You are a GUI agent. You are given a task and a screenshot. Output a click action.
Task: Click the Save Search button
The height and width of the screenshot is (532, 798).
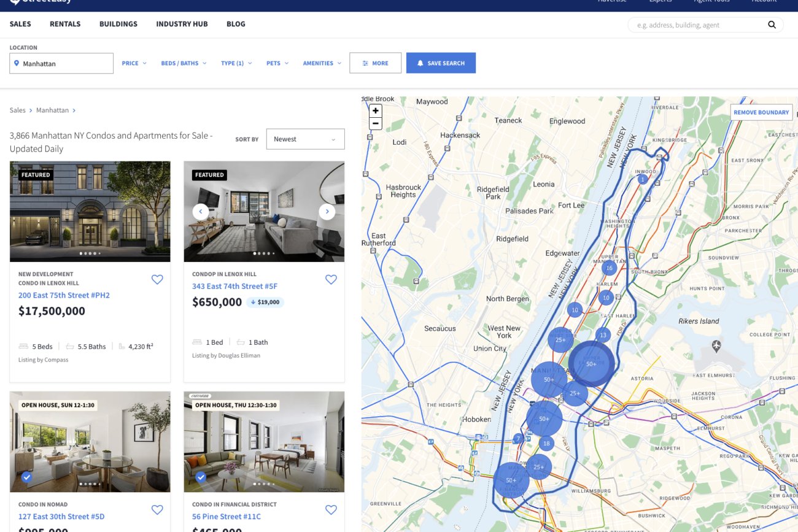(x=441, y=63)
